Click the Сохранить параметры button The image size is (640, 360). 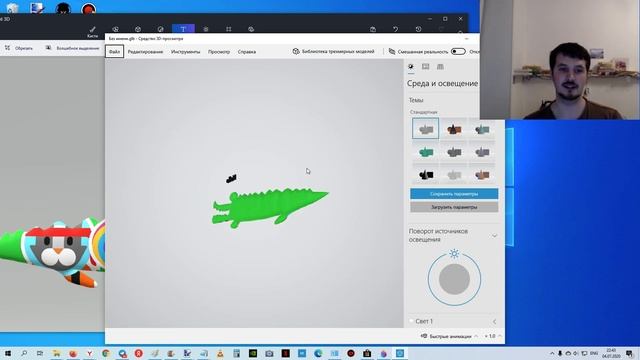(x=454, y=194)
